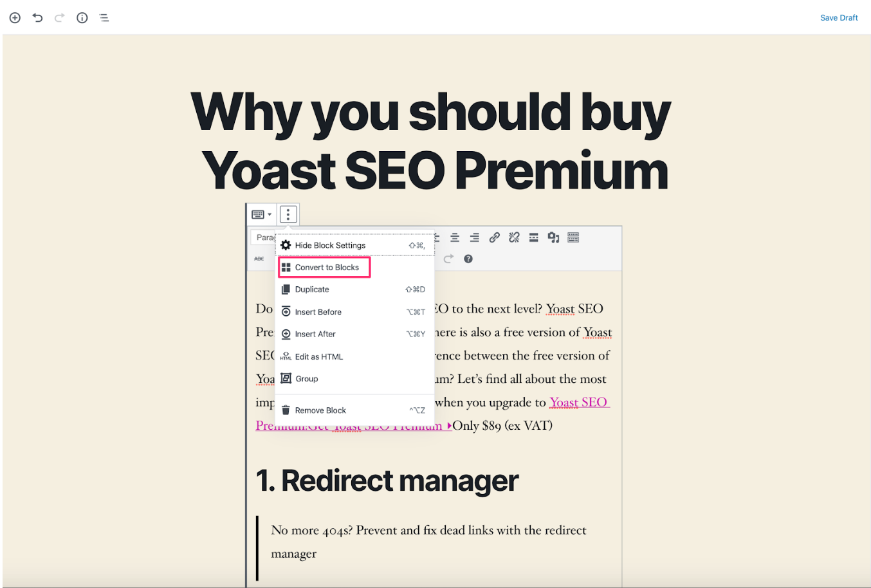Undo the last change
The width and height of the screenshot is (871, 588).
37,17
